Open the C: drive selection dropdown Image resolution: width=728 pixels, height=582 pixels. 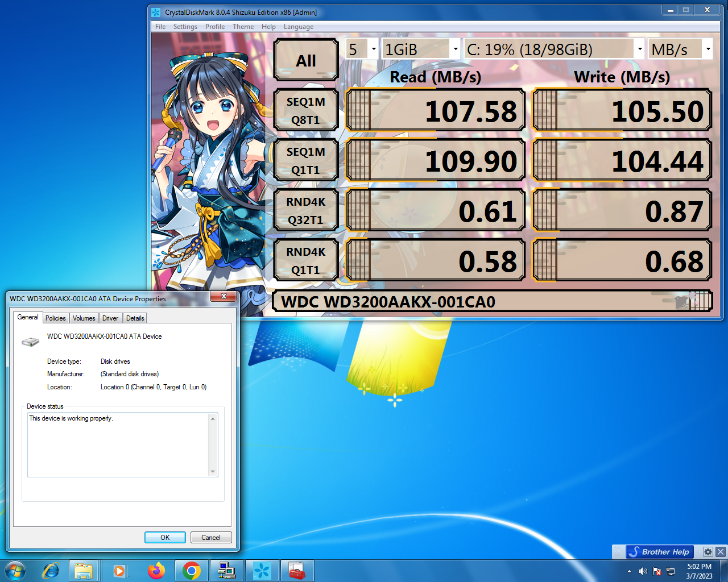point(555,49)
